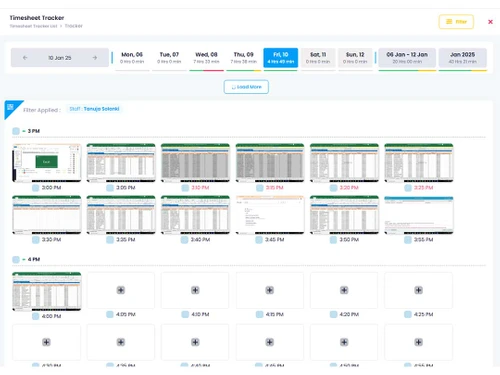Tick the 3:30 PM checkbox

35,239
